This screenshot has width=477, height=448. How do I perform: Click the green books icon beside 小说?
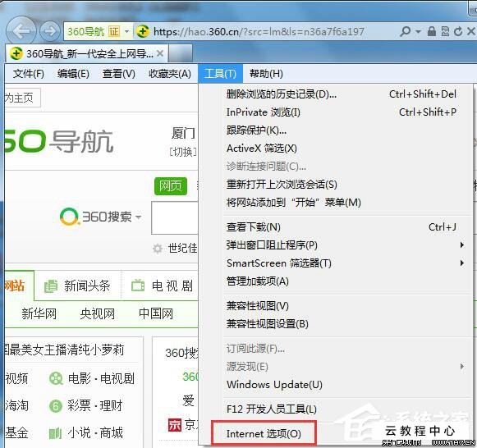[x=55, y=433]
